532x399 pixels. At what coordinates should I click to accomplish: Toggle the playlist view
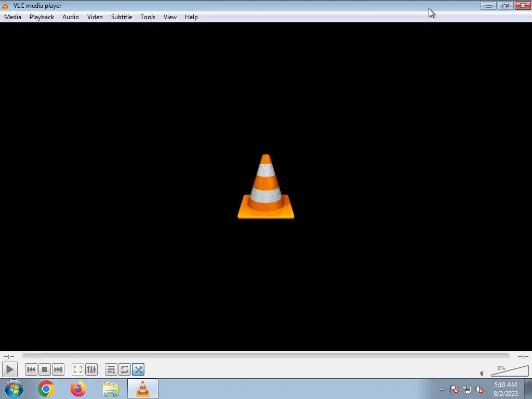[x=111, y=369]
